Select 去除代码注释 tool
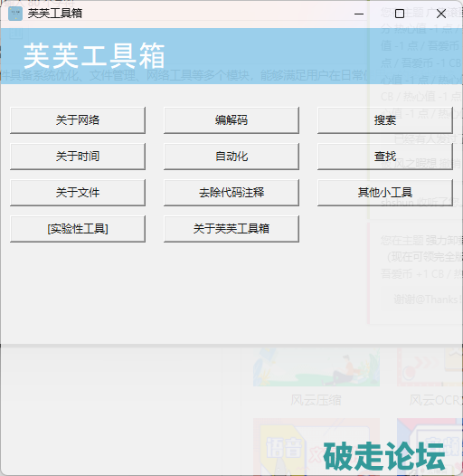The height and width of the screenshot is (476, 463). [x=231, y=193]
